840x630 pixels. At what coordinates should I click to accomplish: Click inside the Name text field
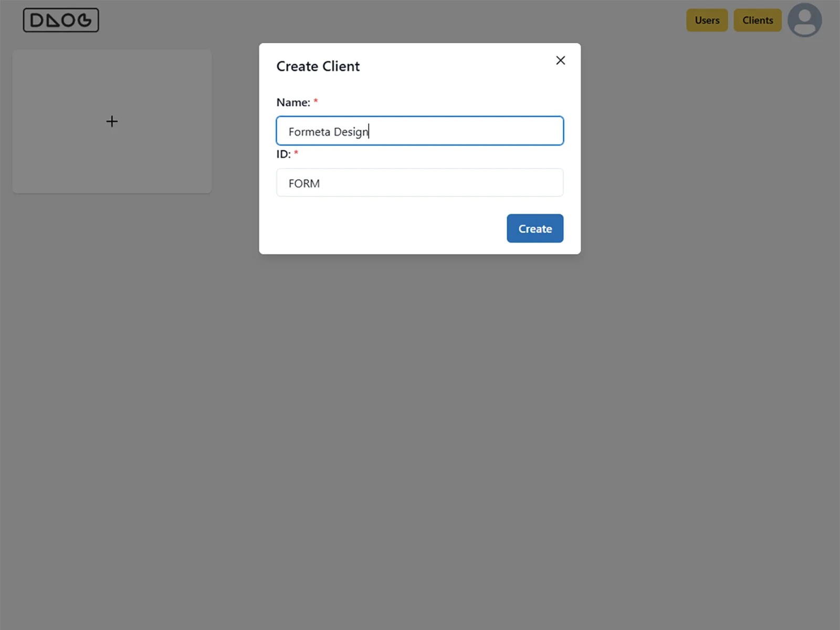tap(419, 131)
